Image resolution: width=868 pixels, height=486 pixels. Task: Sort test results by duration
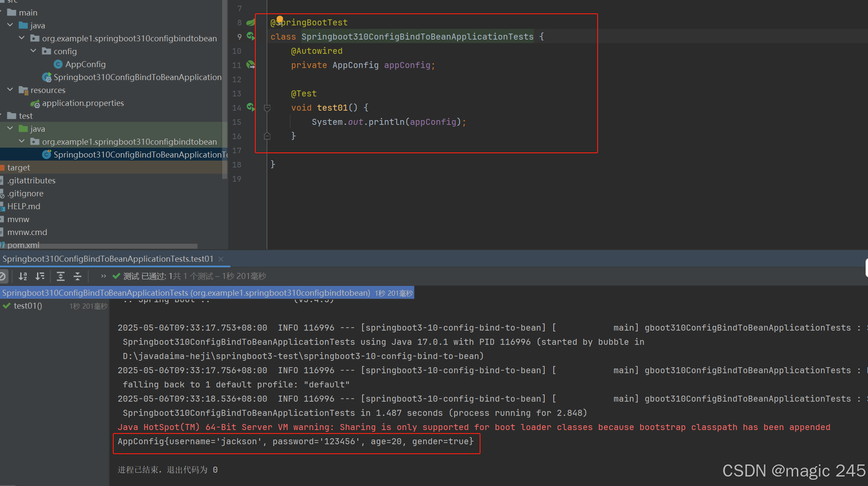click(40, 276)
